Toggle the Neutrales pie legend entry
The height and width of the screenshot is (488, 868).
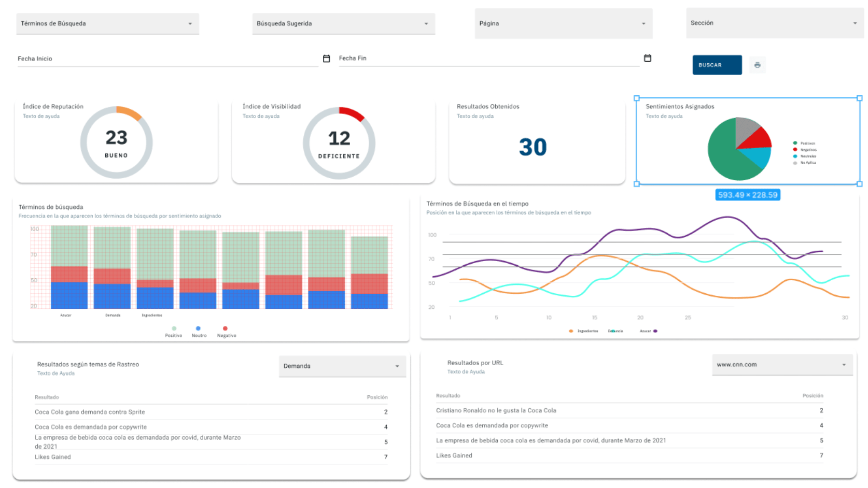pos(805,156)
